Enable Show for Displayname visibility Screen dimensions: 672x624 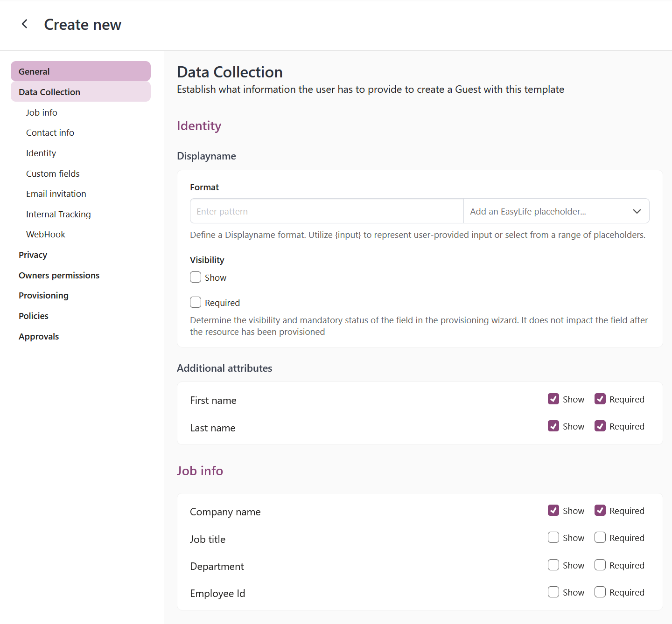pos(196,277)
